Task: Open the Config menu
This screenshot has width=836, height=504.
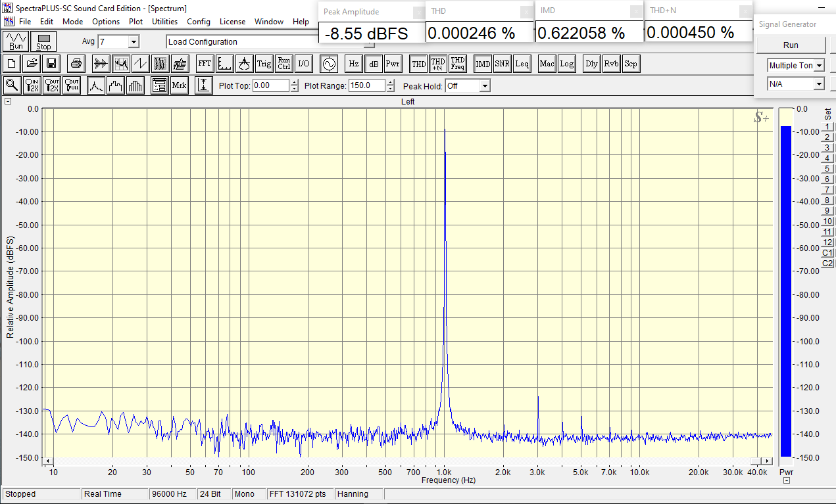Action: (199, 22)
